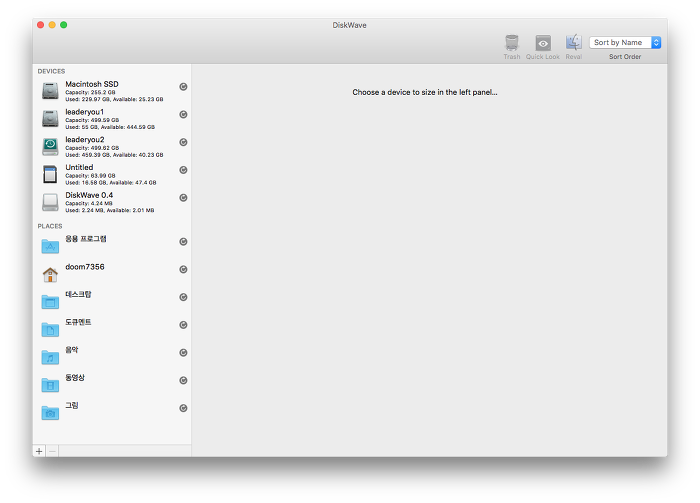Select the 데스크탑 place label
The height and width of the screenshot is (503, 700).
[78, 294]
